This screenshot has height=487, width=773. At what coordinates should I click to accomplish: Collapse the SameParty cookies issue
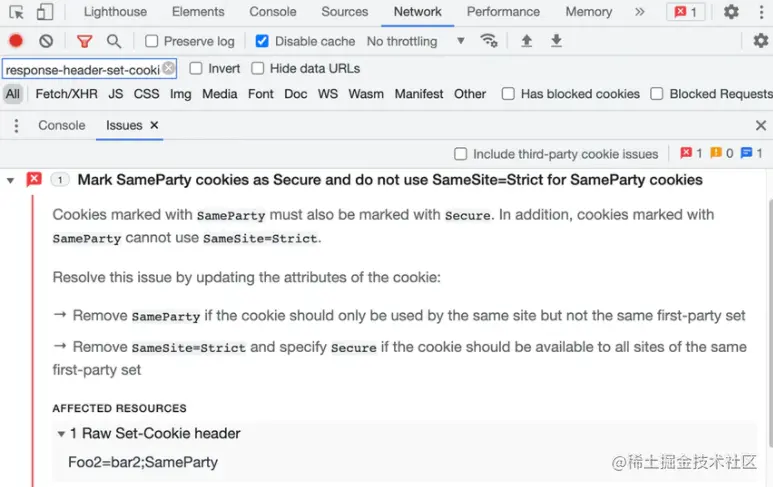pos(10,180)
